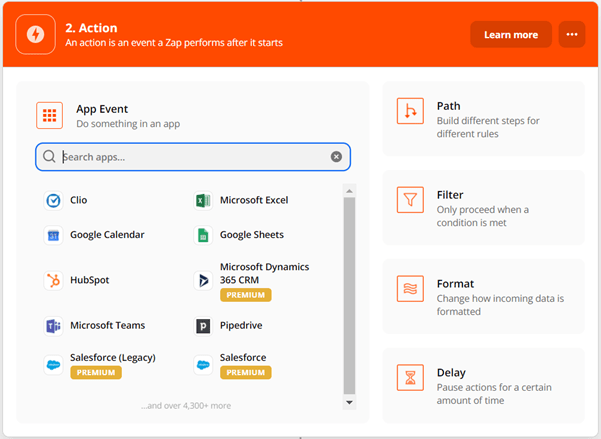Click Format description 'Change how incoming data is formatted'
601x439 pixels.
point(500,305)
